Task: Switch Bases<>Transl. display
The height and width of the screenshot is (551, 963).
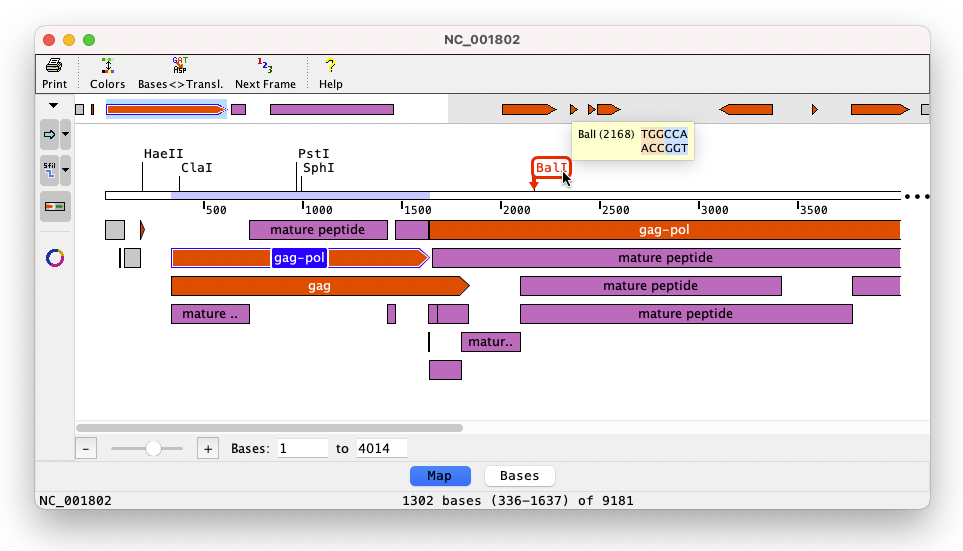Action: coord(180,67)
